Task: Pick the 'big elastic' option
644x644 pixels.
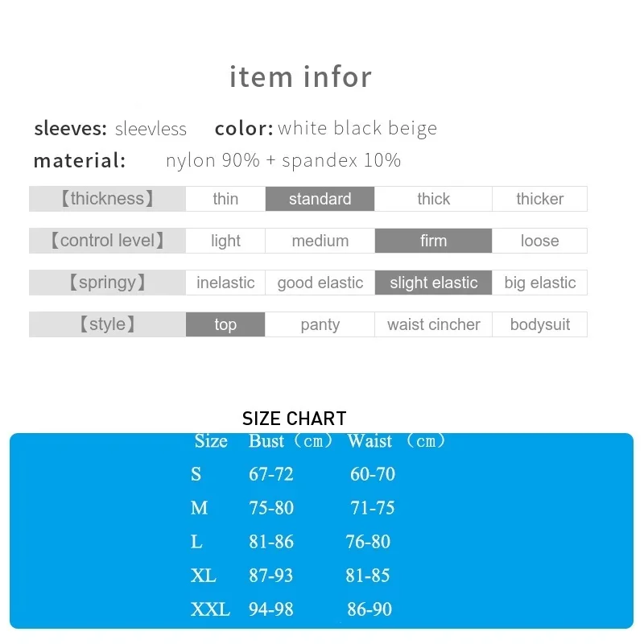Action: point(539,283)
